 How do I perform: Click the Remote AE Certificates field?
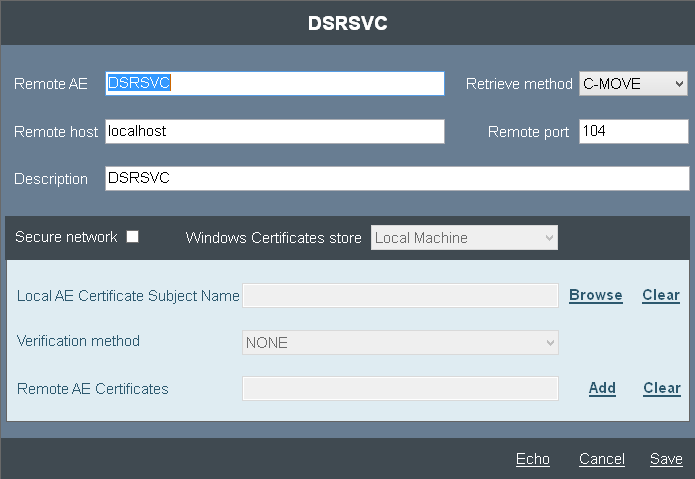400,389
